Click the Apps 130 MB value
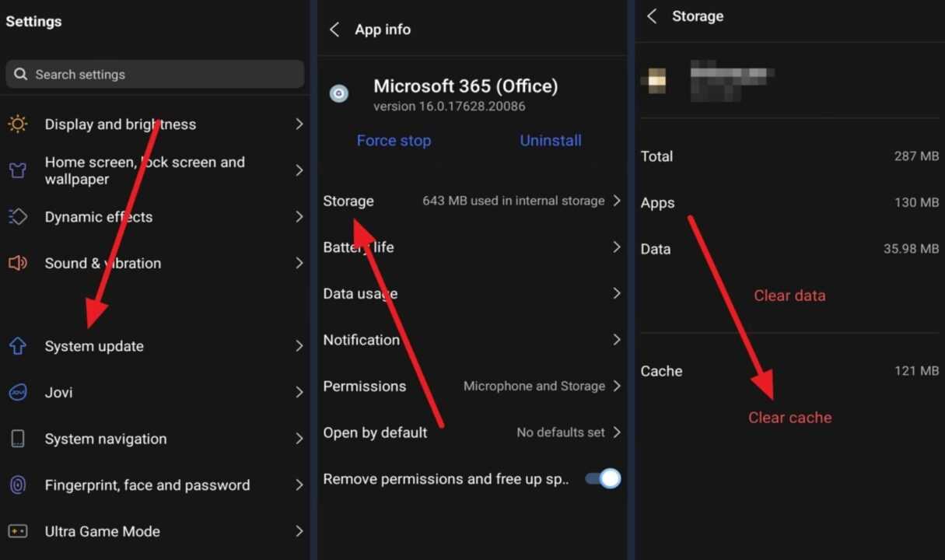 [x=916, y=202]
